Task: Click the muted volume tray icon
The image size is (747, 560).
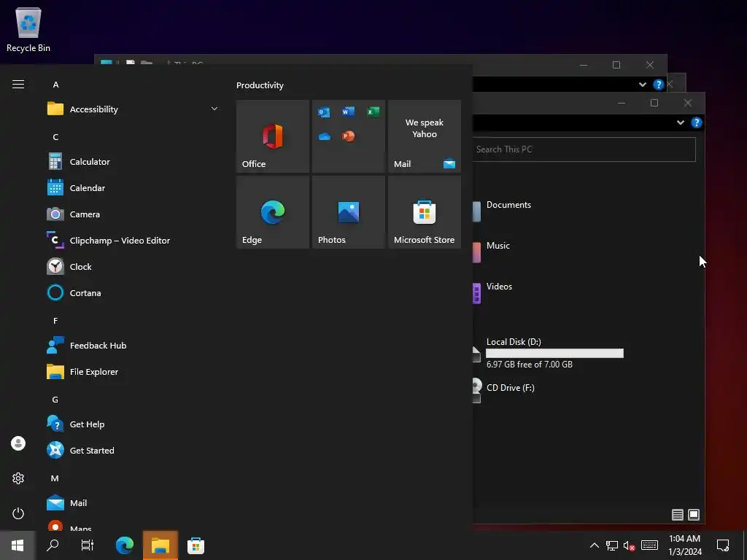Action: pos(630,545)
